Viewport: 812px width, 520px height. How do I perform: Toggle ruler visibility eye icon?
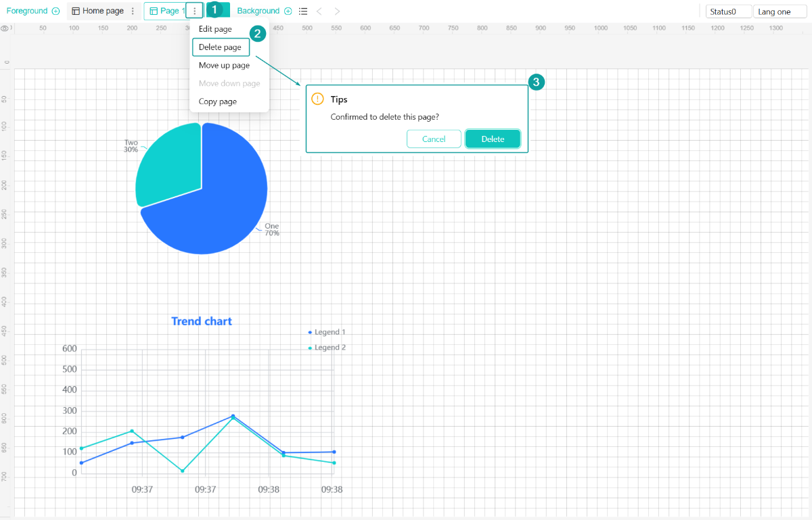[5, 28]
